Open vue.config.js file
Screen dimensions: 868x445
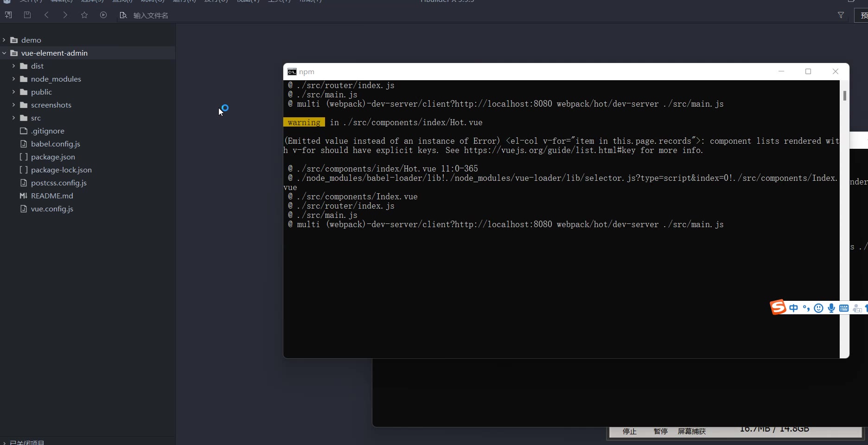[52, 209]
